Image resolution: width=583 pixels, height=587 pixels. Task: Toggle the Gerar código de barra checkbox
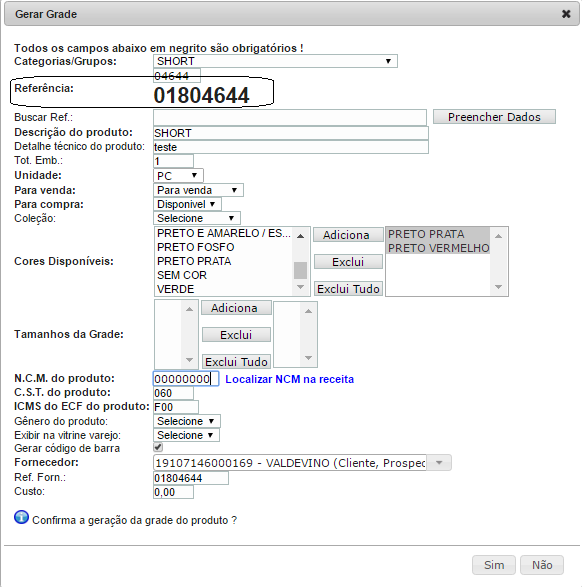tap(158, 447)
